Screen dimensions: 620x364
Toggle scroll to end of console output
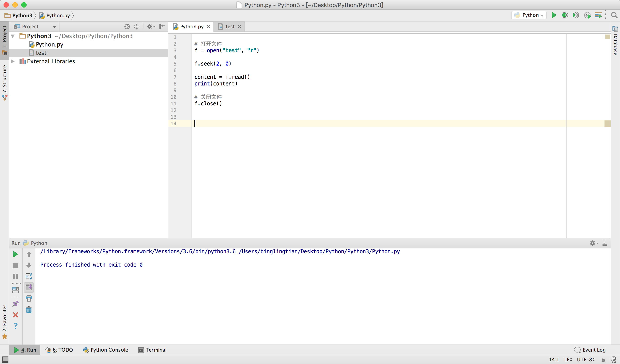pyautogui.click(x=29, y=287)
